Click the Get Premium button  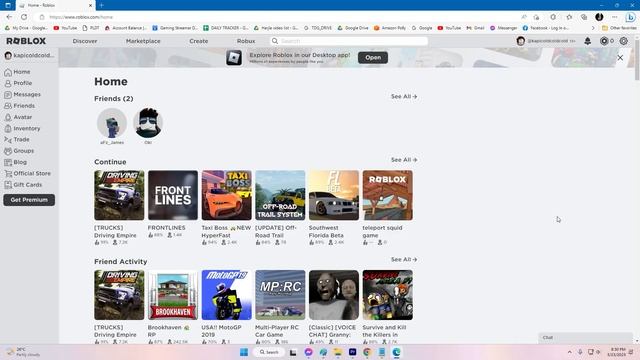(29, 200)
